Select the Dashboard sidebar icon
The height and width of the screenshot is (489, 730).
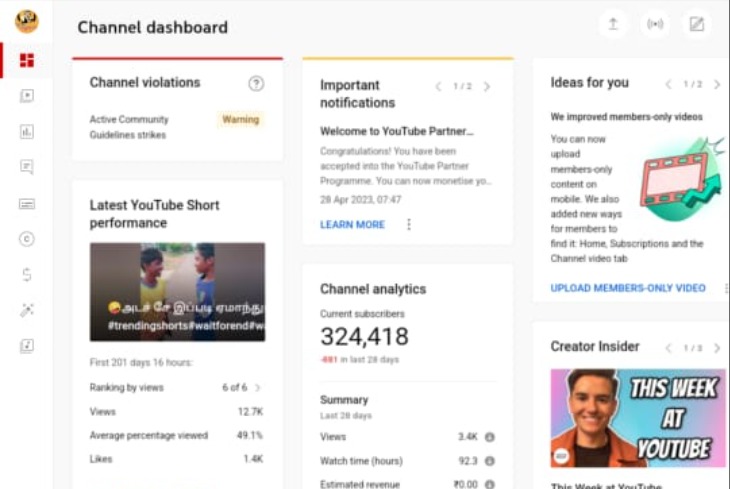[27, 60]
